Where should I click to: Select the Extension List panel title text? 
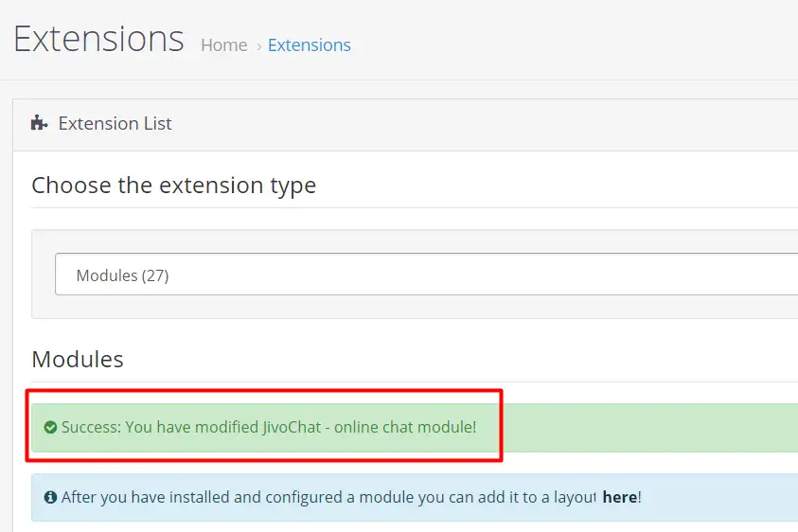(x=115, y=123)
